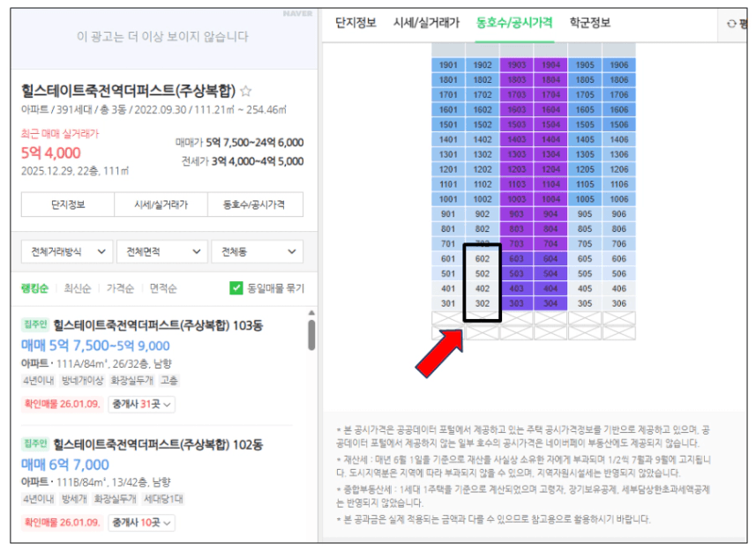
Task: Click the 고층 tag on 103동 listing
Action: coord(168,381)
